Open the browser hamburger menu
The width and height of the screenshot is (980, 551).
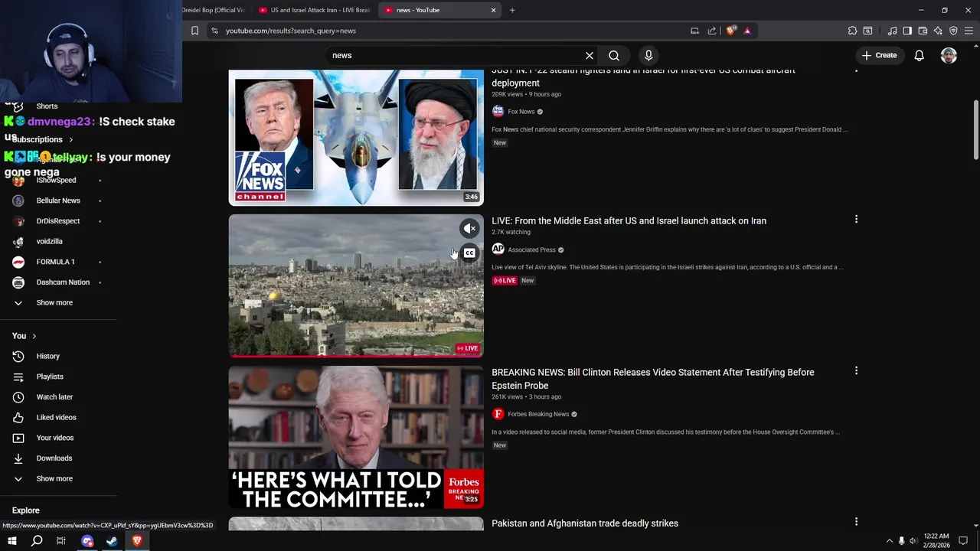point(969,31)
